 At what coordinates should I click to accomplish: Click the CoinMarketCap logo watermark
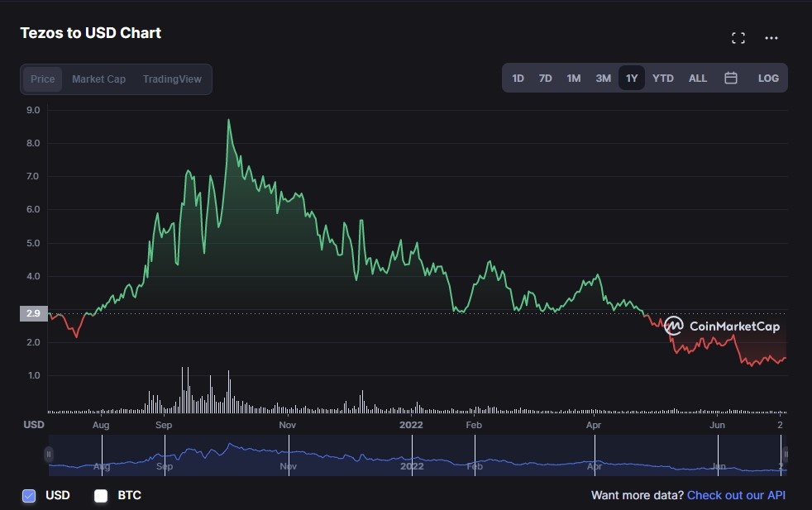click(722, 326)
